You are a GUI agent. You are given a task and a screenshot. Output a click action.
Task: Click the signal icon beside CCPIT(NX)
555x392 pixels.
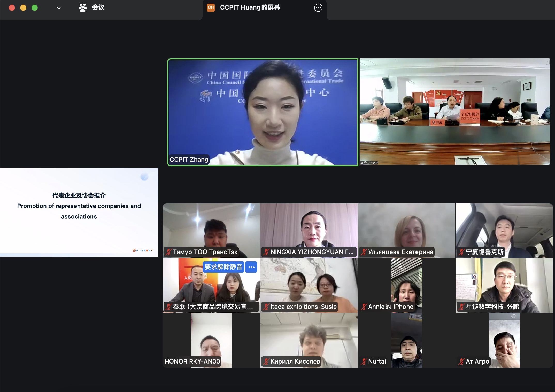(362, 163)
